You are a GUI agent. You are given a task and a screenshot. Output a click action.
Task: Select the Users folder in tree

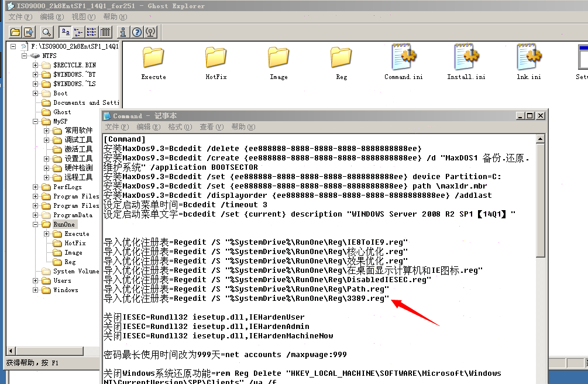[62, 280]
